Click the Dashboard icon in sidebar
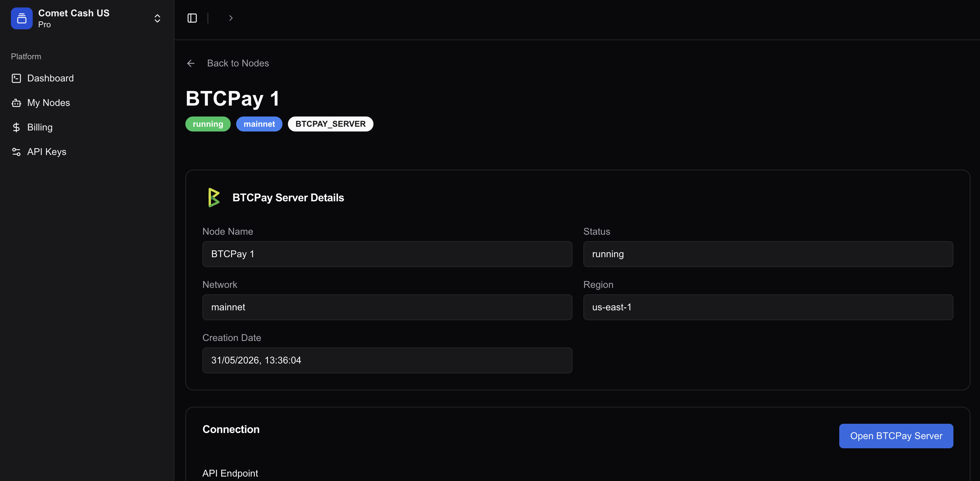The width and height of the screenshot is (980, 481). coord(16,78)
